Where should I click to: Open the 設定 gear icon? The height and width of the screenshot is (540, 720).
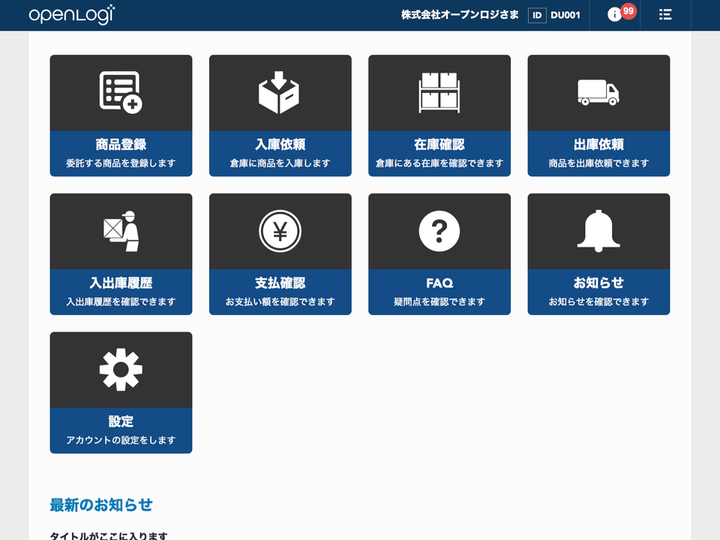point(121,370)
